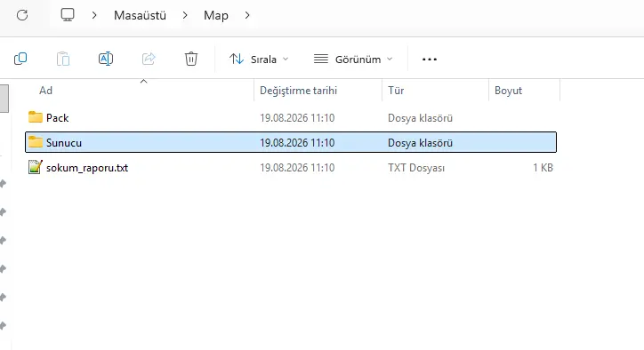Viewport: 644px width, 350px height.
Task: Click the Copy toolbar icon
Action: 20,59
